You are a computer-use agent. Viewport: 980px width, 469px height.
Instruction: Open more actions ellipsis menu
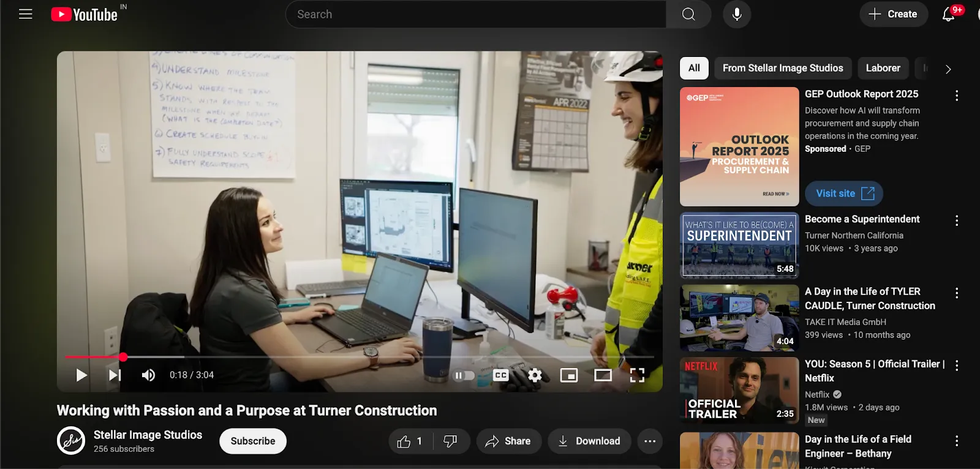coord(650,441)
